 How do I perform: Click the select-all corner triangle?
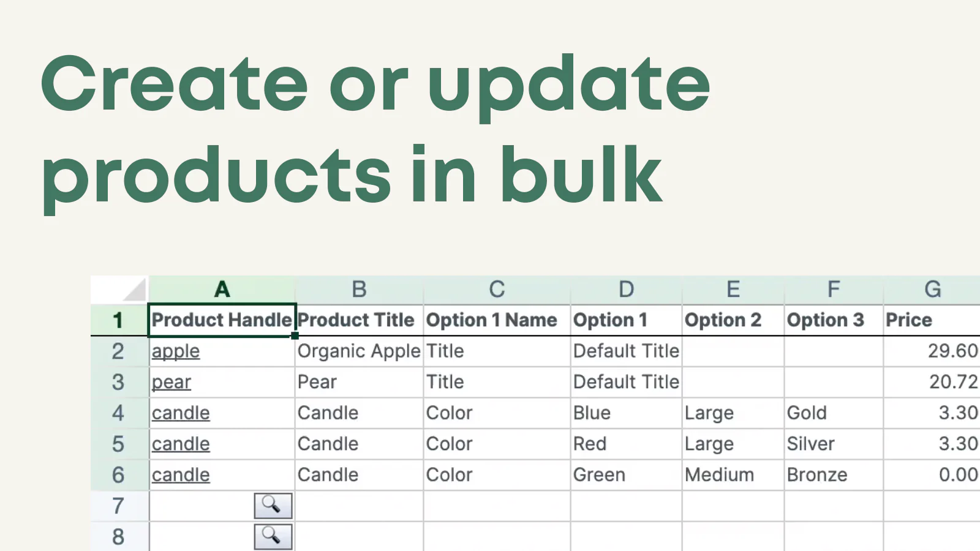pyautogui.click(x=135, y=289)
